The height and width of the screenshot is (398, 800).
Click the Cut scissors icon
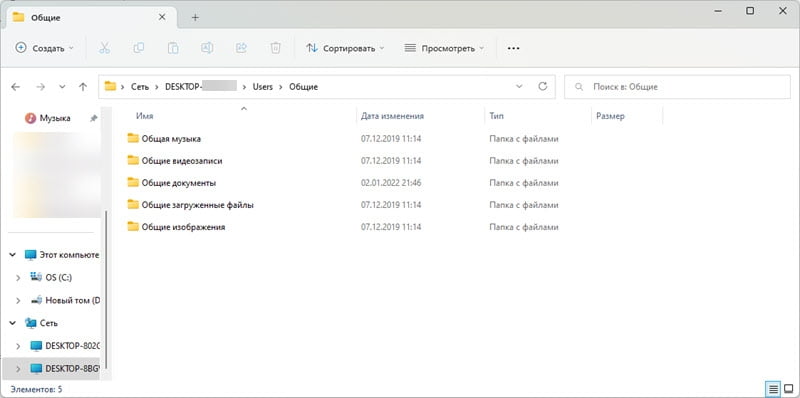(x=104, y=48)
